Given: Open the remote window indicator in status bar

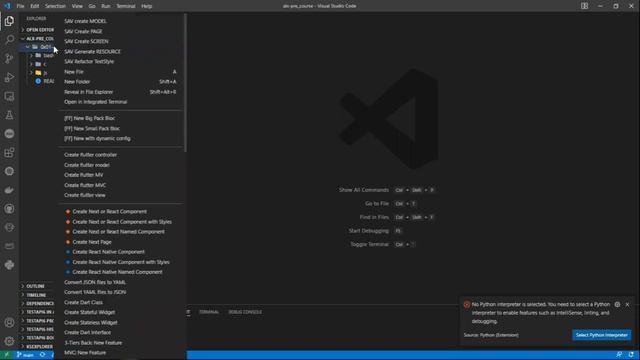Looking at the screenshot, I should (x=7, y=355).
